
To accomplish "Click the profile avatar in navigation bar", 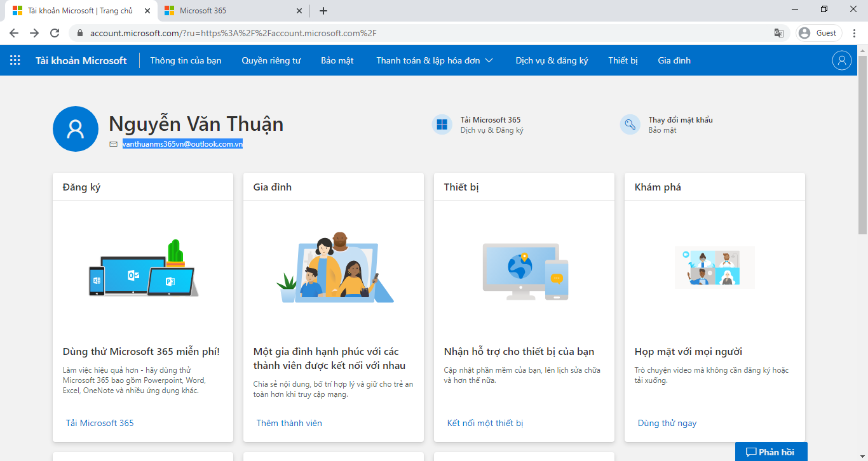I will tap(841, 60).
